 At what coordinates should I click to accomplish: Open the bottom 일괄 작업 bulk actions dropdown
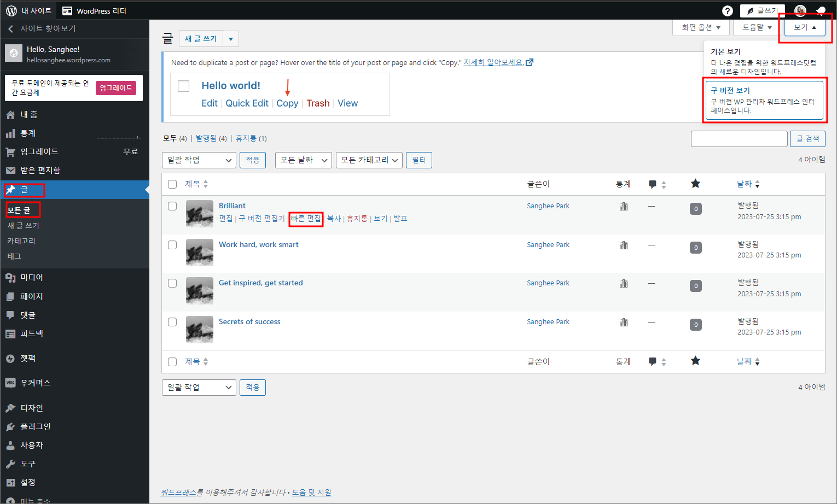pos(199,388)
